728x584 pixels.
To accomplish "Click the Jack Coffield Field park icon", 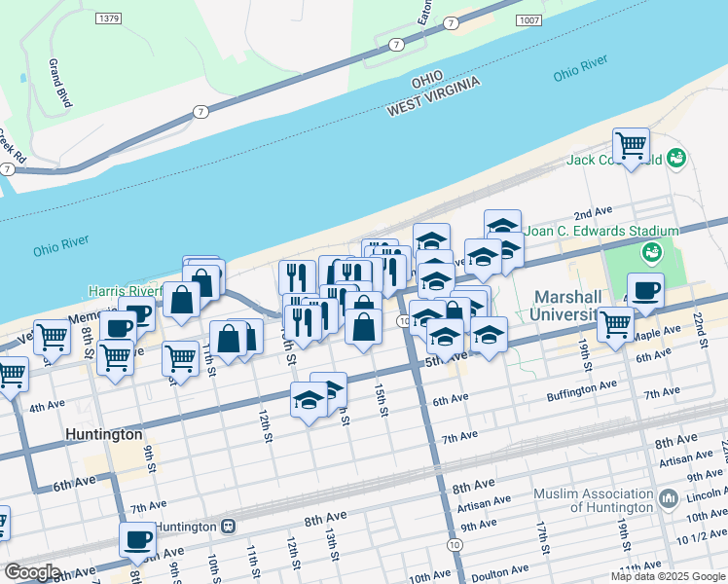I will tap(676, 159).
